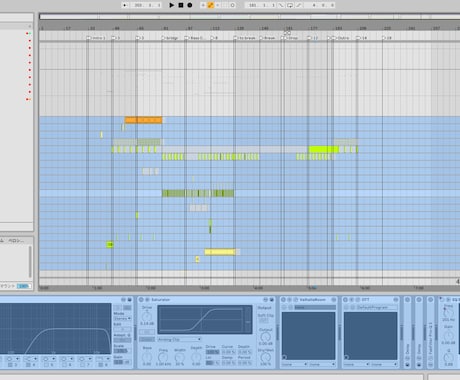Toggle EQ Eight filter band 7
460x380 pixels.
click(x=82, y=365)
